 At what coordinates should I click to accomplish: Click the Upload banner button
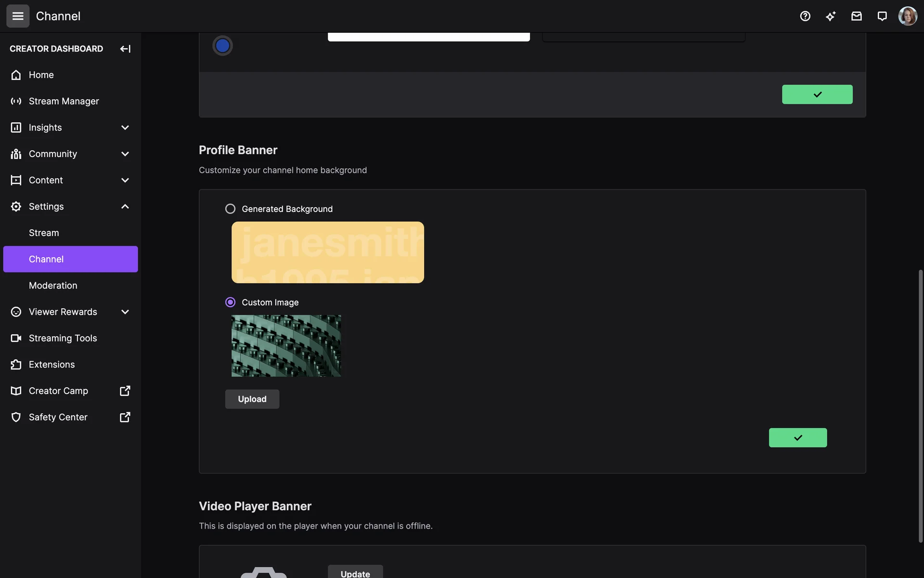(252, 399)
